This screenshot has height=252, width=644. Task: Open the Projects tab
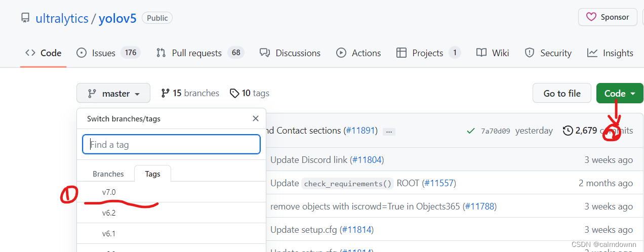click(x=428, y=53)
